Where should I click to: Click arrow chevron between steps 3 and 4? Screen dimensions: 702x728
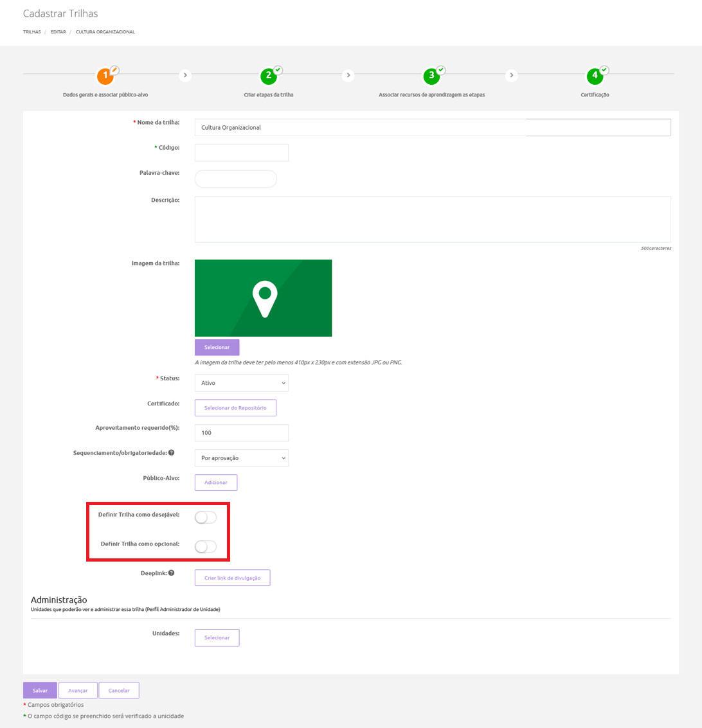click(x=512, y=75)
